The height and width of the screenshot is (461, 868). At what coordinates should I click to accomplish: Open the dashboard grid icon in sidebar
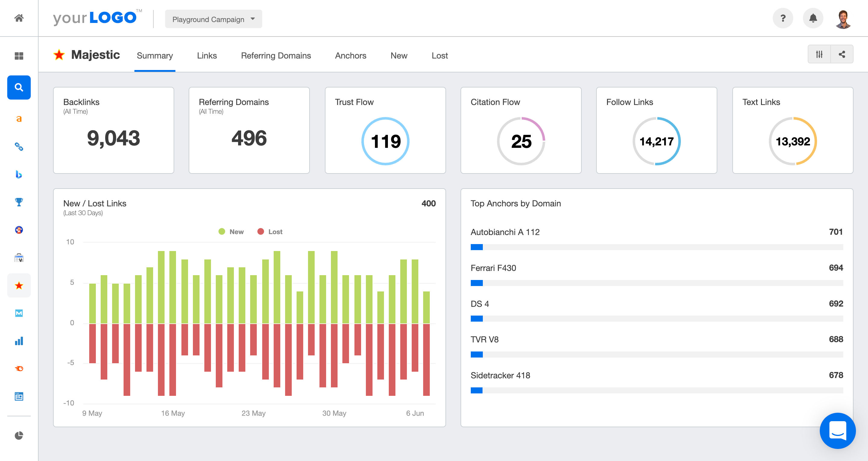(x=19, y=56)
